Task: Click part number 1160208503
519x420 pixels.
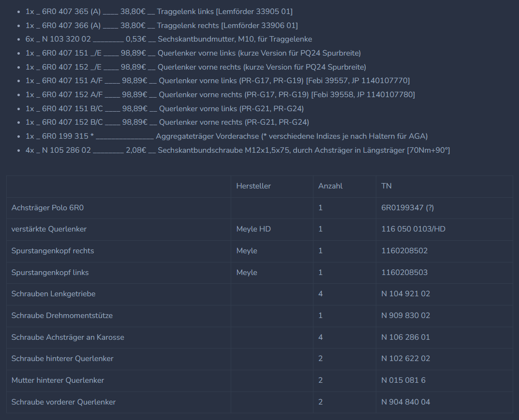Action: click(404, 273)
